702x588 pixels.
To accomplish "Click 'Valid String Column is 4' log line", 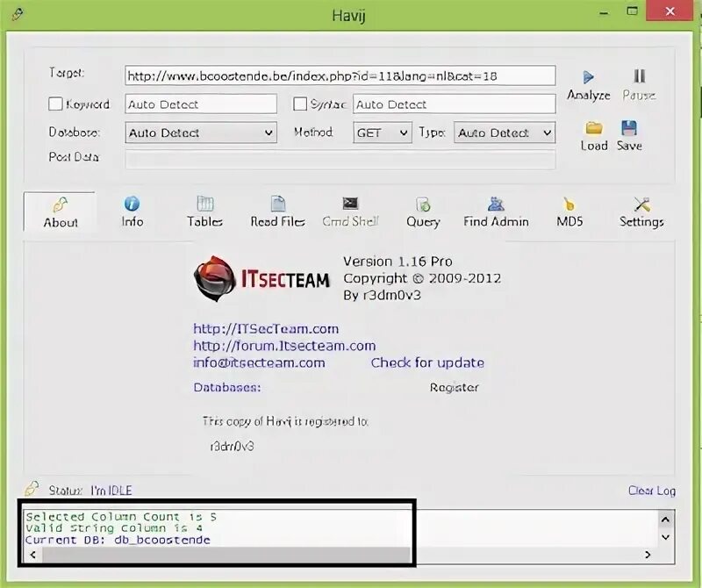I will [114, 528].
